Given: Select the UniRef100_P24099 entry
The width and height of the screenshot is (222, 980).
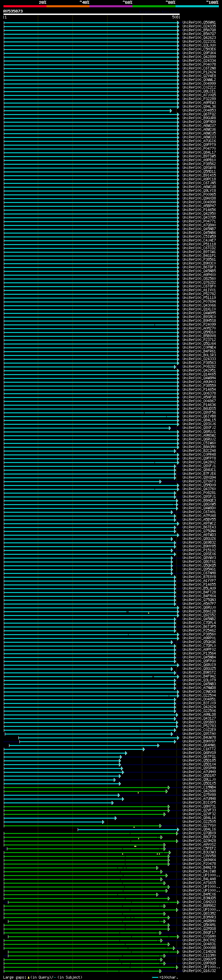Looking at the screenshot, I should (x=199, y=324).
